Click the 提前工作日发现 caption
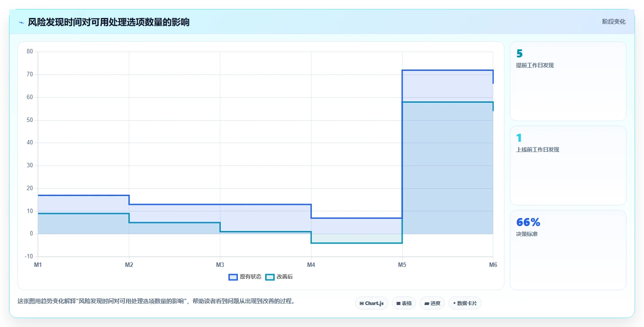Screen dimensions: 644x327 pyautogui.click(x=535, y=65)
